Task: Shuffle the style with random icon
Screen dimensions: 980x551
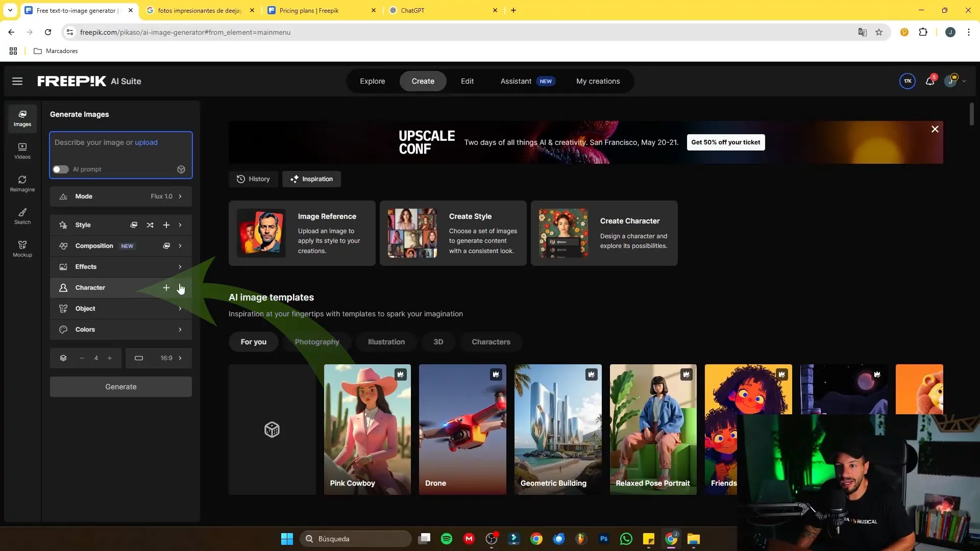Action: 150,225
